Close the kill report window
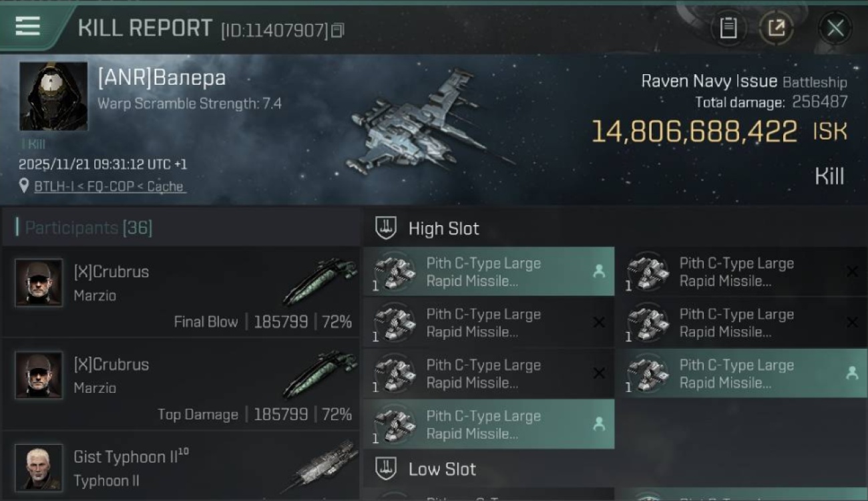 pyautogui.click(x=835, y=28)
